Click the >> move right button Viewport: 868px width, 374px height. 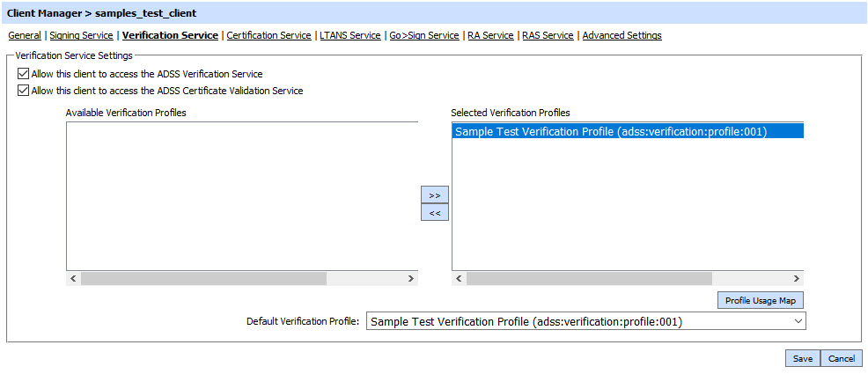tap(434, 194)
